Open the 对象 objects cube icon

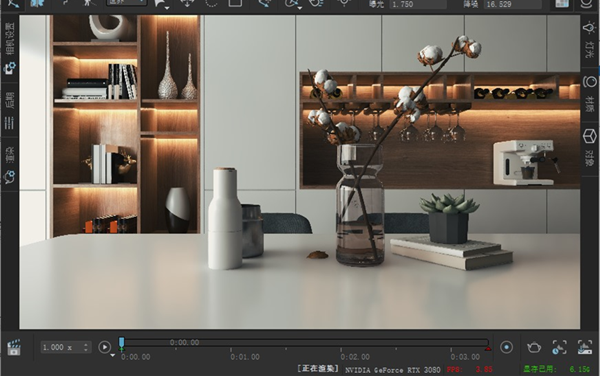590,136
